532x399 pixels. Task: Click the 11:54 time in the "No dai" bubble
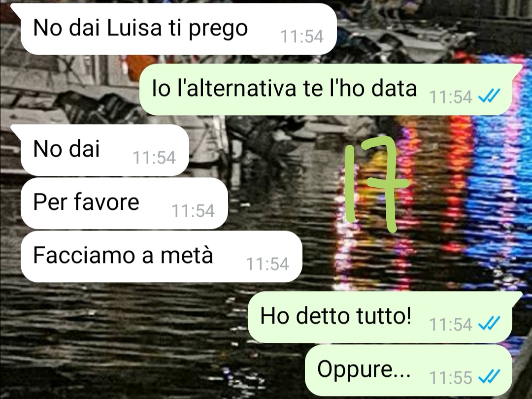tap(154, 158)
